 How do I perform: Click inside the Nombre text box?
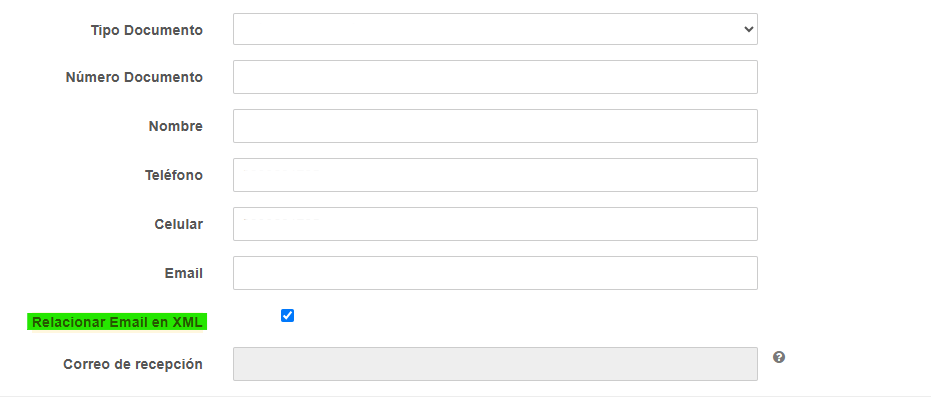point(495,126)
